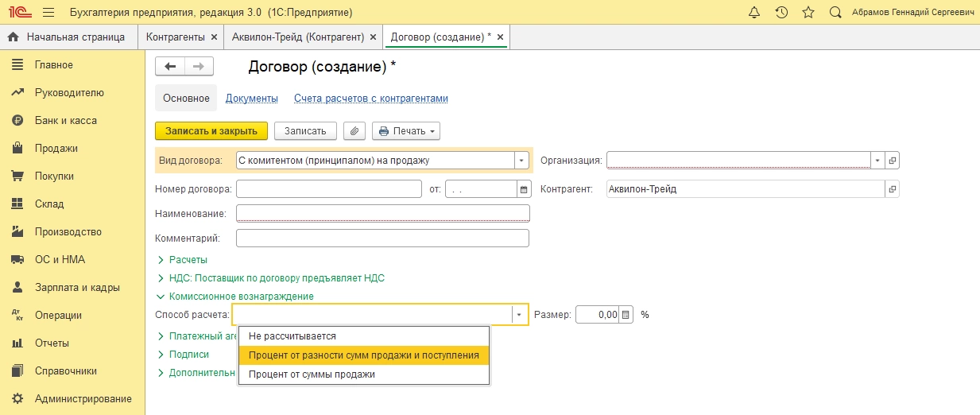Choose 'Не рассчитывается' in the list
The height and width of the screenshot is (415, 980).
(x=292, y=336)
